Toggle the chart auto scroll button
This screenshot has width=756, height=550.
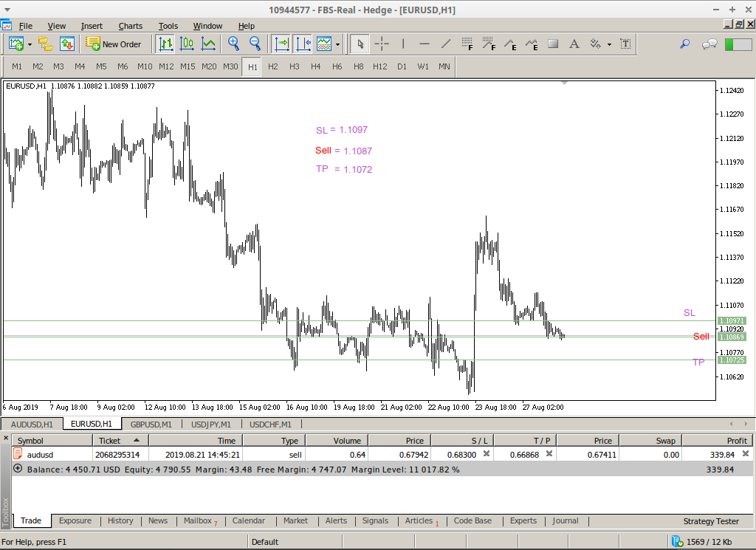(x=282, y=44)
